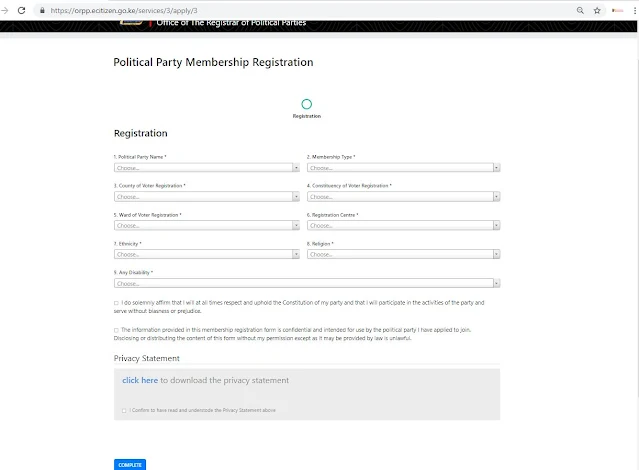
Task: Click the forward navigation arrow
Action: coord(4,11)
